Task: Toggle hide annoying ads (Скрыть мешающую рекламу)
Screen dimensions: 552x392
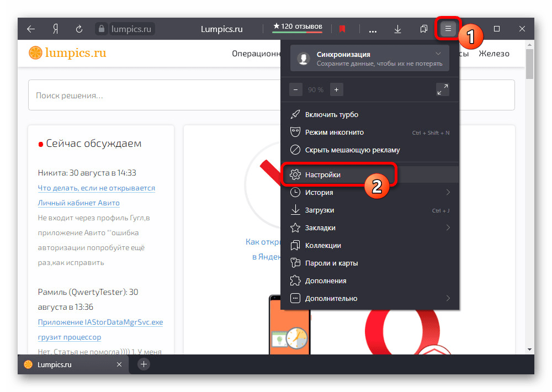Action: (x=352, y=150)
